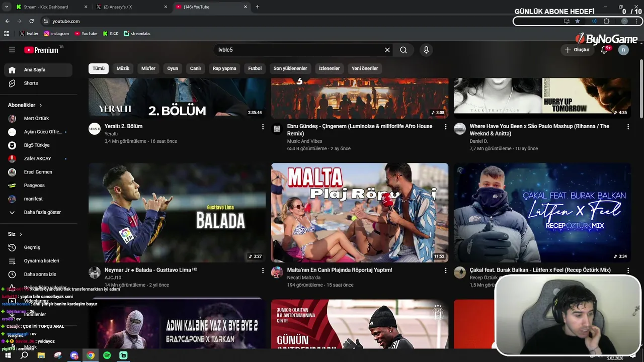Open the instagram bookmark
The image size is (644, 362).
click(x=56, y=33)
